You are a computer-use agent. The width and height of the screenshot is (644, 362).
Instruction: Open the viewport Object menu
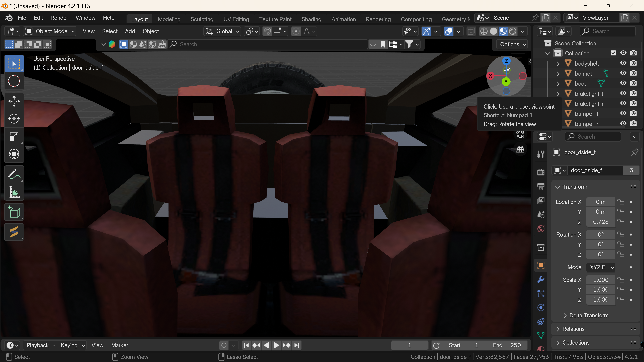coord(150,31)
